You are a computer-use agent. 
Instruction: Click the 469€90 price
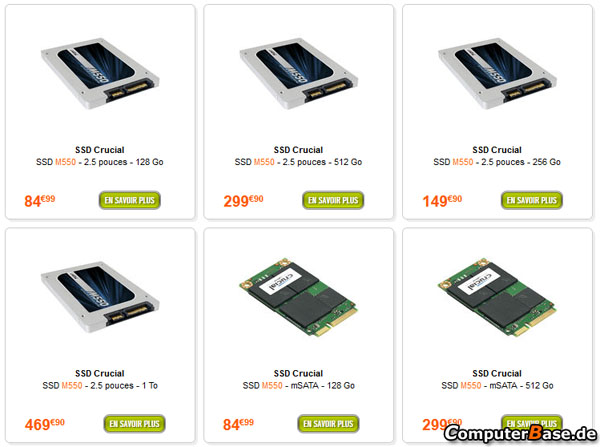pyautogui.click(x=44, y=424)
